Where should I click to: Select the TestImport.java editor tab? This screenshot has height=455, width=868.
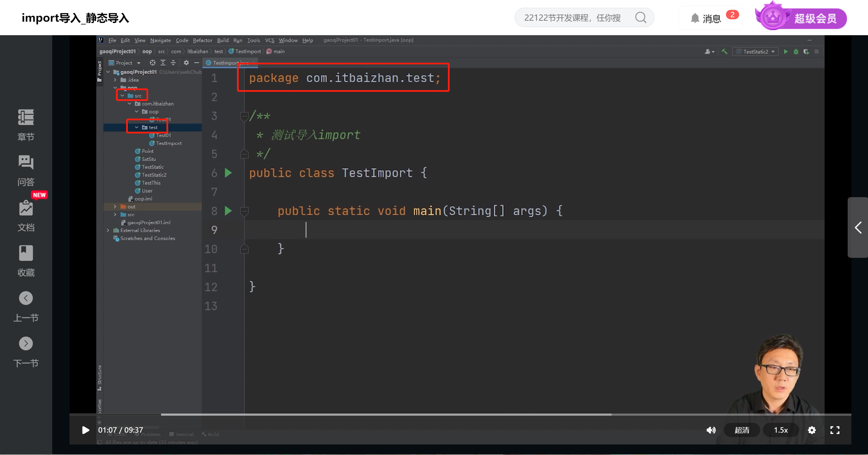click(x=230, y=63)
